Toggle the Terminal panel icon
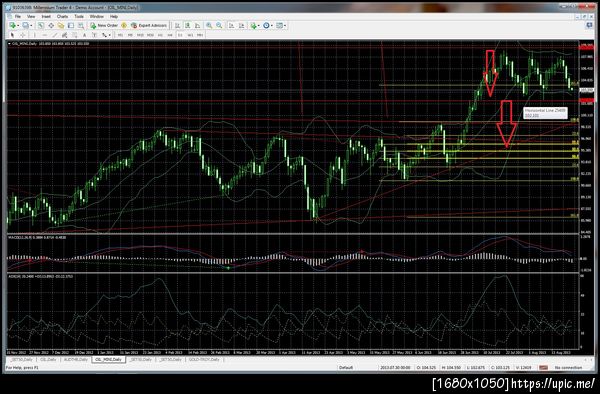Viewport: 600px width, 394px height. [71, 25]
